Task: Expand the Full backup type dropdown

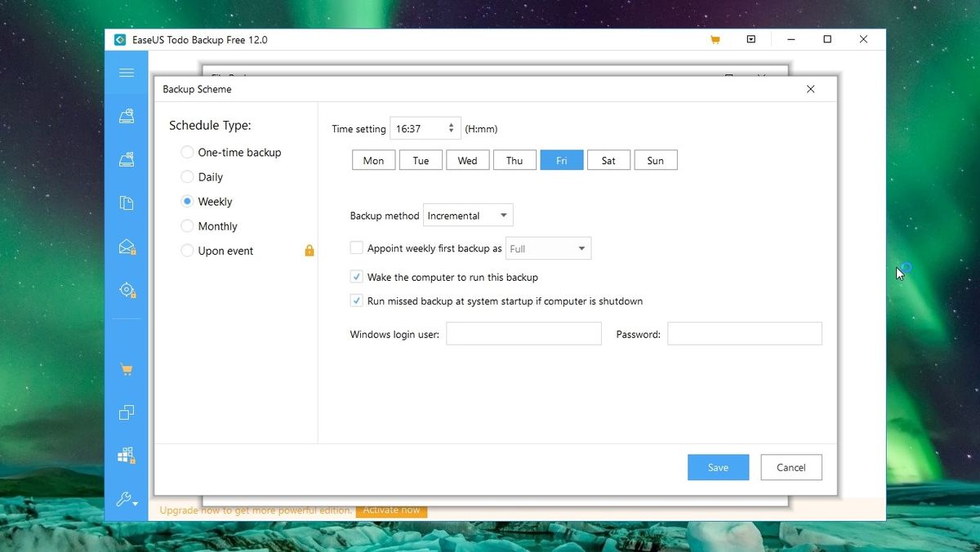Action: click(548, 247)
